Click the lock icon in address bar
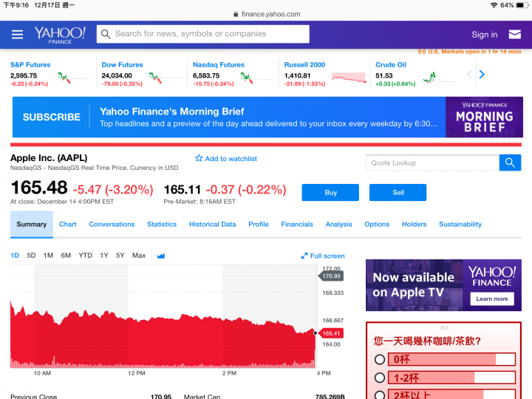This screenshot has height=399, width=532. point(236,14)
